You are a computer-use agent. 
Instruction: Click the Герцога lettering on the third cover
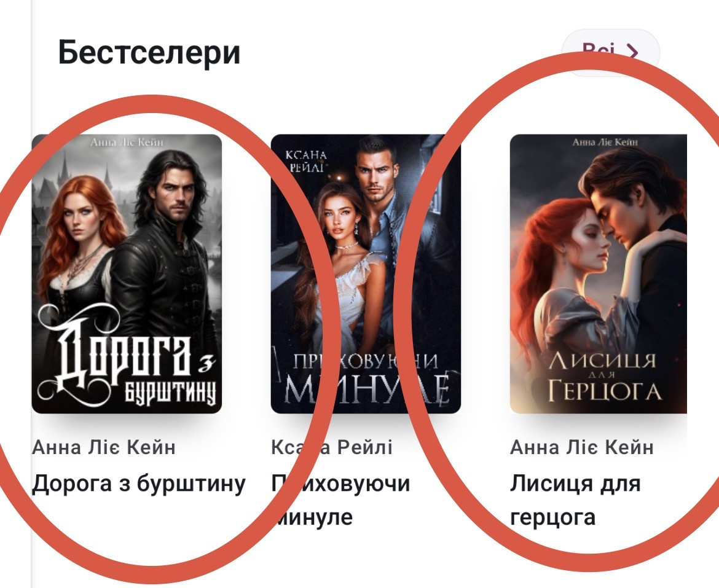pos(605,390)
